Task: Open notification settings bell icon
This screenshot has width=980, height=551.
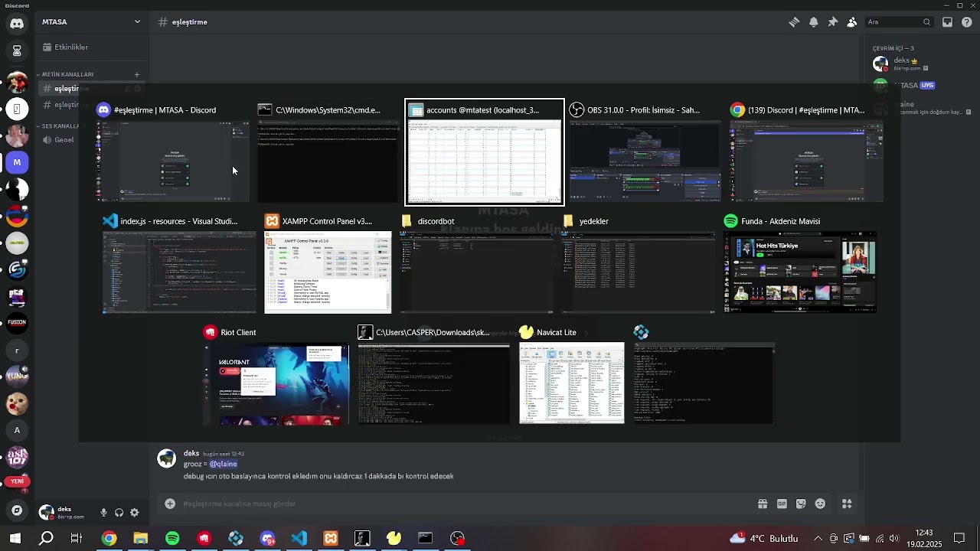Action: [x=813, y=22]
